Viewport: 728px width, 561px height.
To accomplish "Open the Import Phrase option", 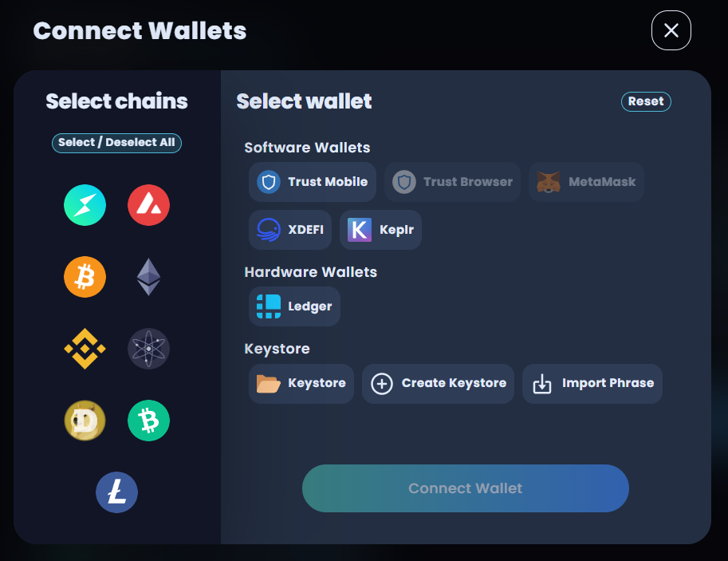I will click(592, 384).
